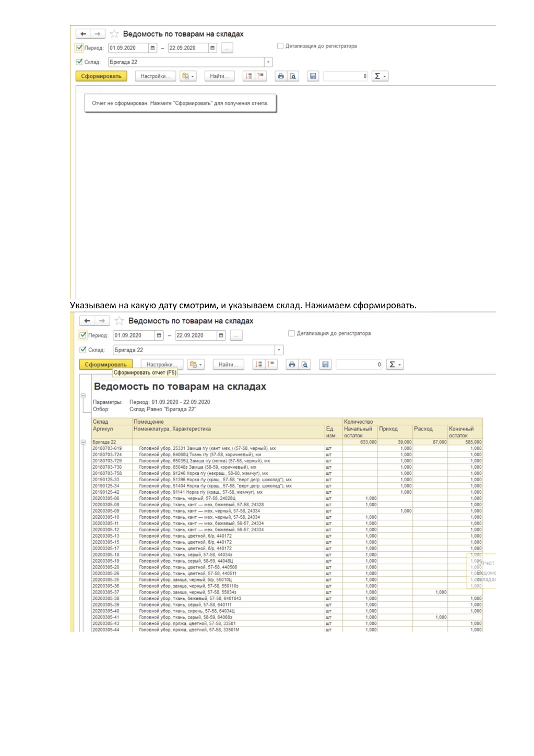Open print preview in upper screenshot
534x756 pixels.
pos(293,76)
